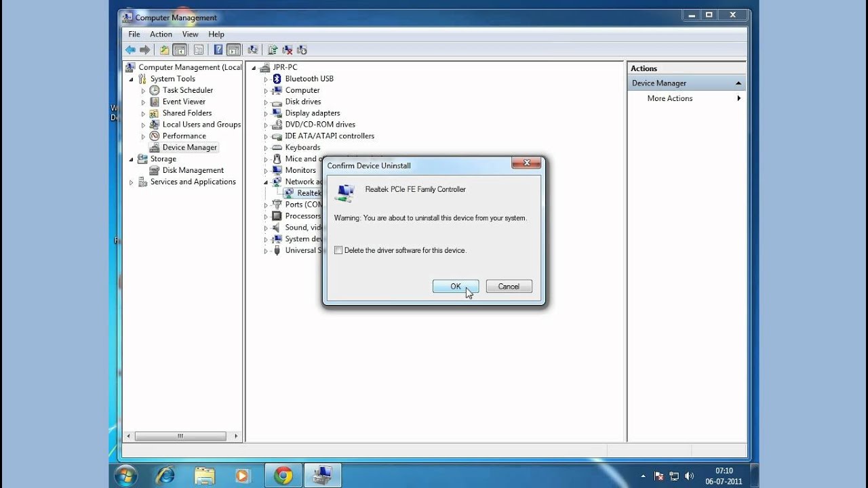This screenshot has width=868, height=488.
Task: Select the JPR-PC root node
Action: point(285,67)
